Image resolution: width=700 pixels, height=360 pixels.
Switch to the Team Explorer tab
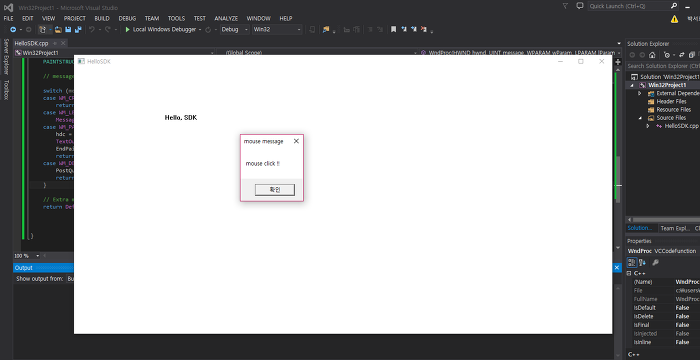point(675,228)
